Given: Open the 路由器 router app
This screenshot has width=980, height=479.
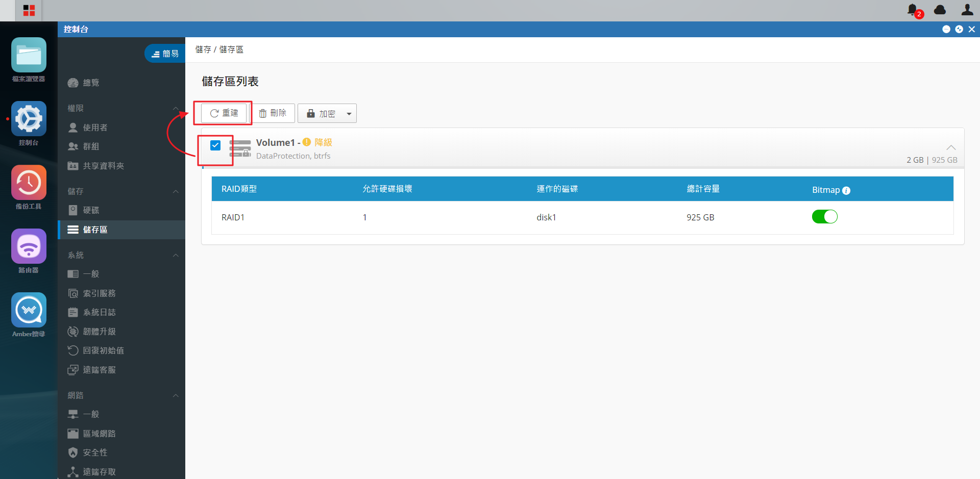Looking at the screenshot, I should pos(29,246).
